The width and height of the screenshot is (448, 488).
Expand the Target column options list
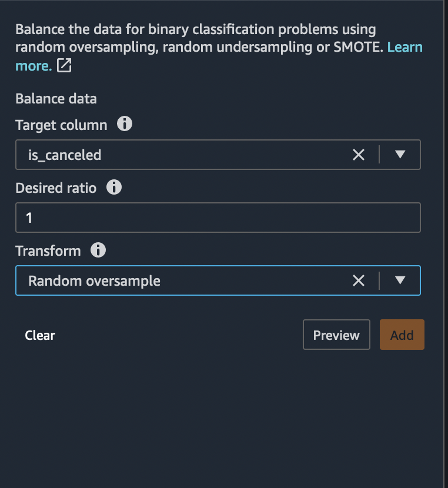pyautogui.click(x=400, y=155)
